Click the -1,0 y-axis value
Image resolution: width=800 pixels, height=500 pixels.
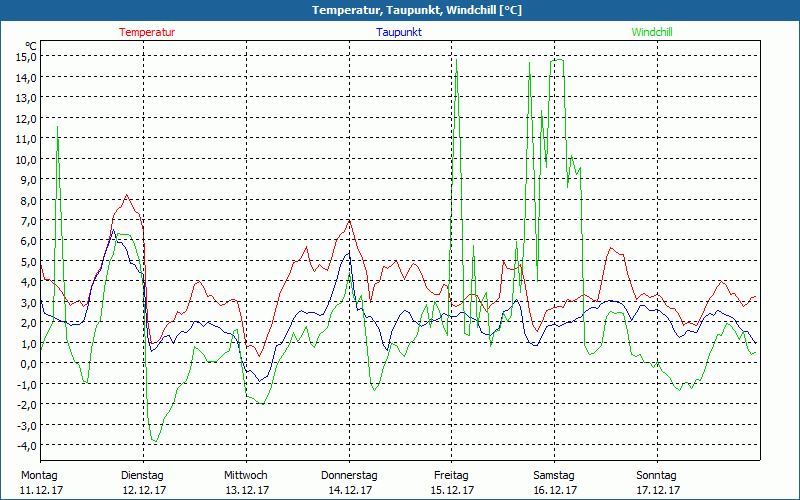(27, 384)
